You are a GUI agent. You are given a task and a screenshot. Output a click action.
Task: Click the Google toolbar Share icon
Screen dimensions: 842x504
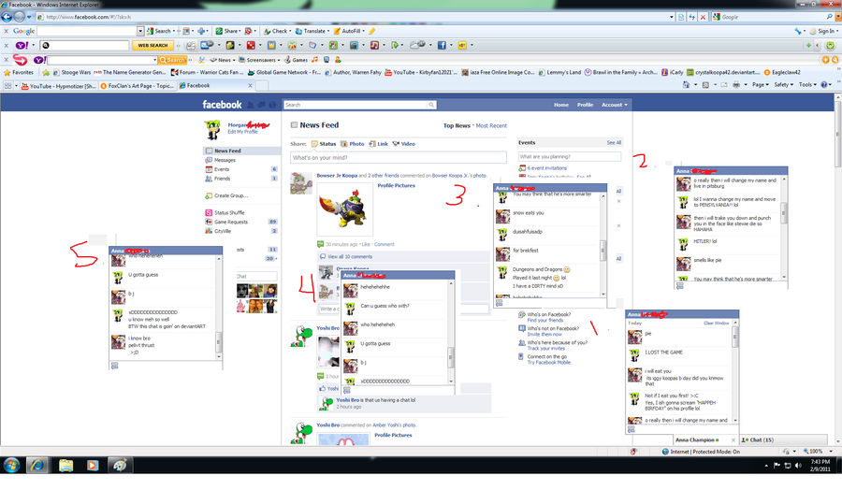click(219, 31)
